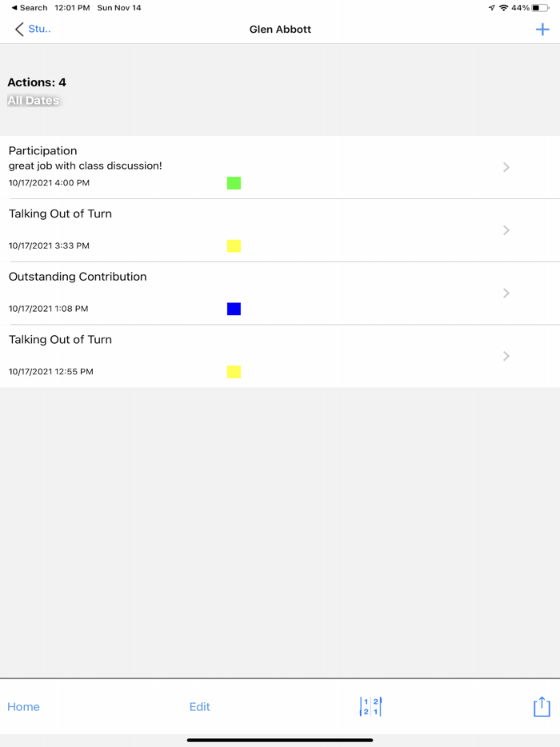This screenshot has width=560, height=747.
Task: Tap the Glen Abbott title
Action: [x=280, y=29]
